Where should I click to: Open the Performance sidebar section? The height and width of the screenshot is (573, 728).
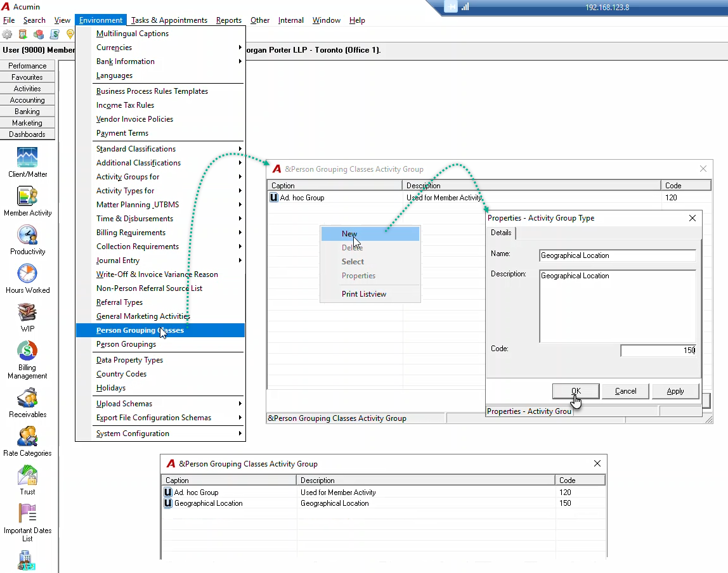(x=27, y=66)
